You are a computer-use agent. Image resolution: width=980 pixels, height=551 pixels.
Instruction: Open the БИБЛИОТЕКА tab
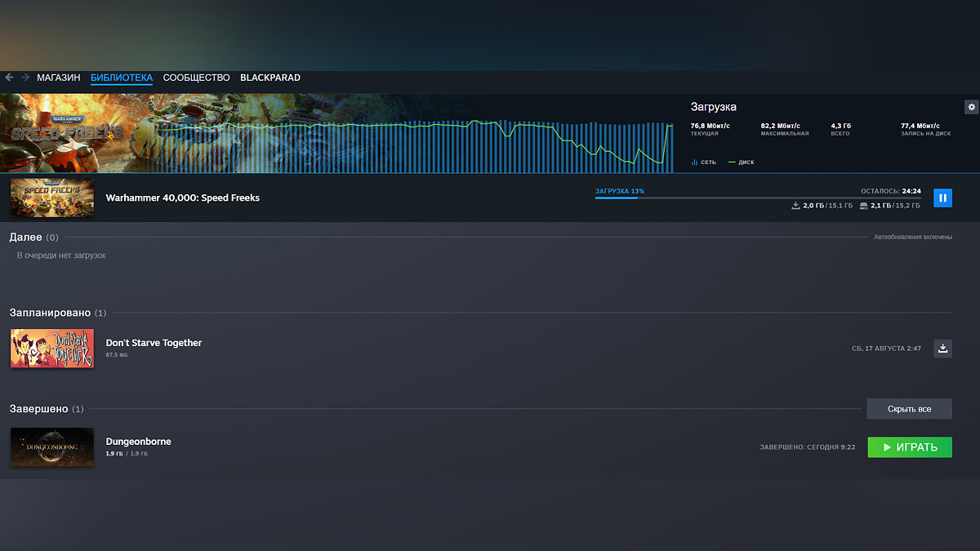122,78
